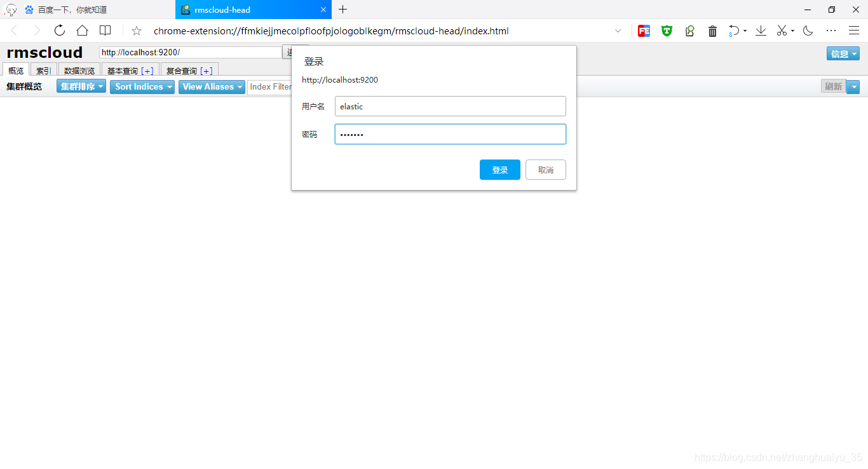Reload the page with refresh icon
Viewport: 868px width, 469px height.
coord(60,31)
